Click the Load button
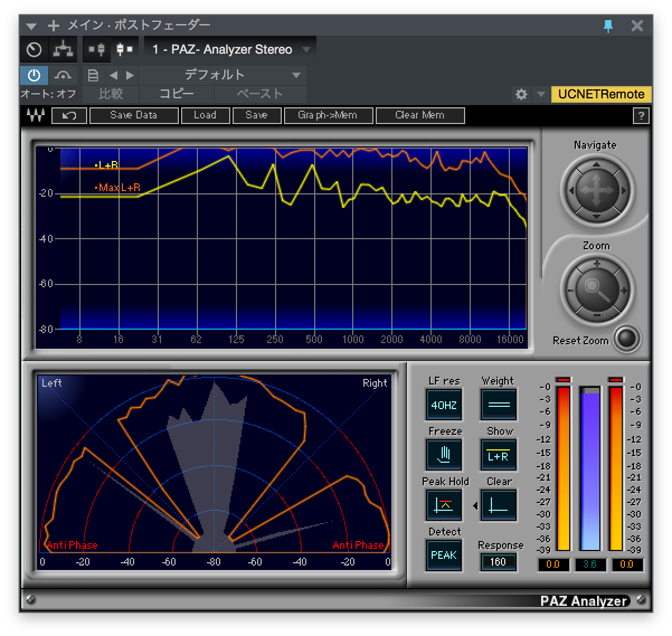This screenshot has height=636, width=672. point(205,116)
